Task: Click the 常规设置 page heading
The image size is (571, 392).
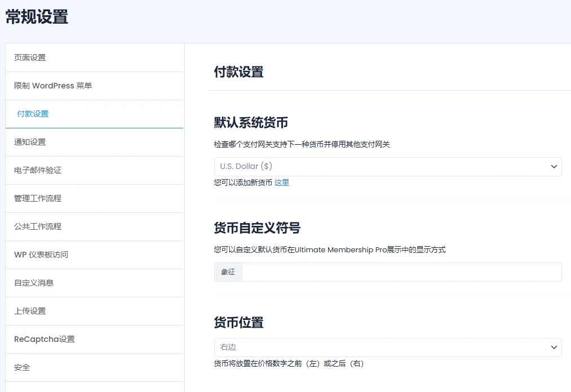Action: (36, 17)
